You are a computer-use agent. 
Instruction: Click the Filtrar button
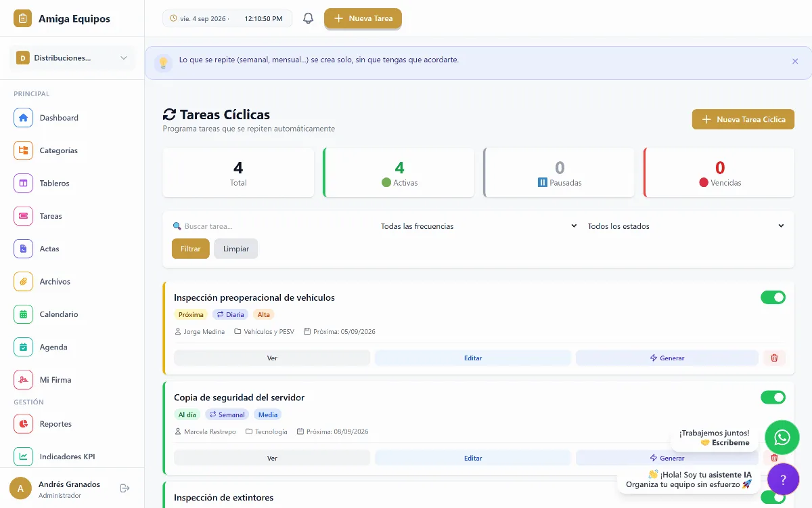coord(191,249)
